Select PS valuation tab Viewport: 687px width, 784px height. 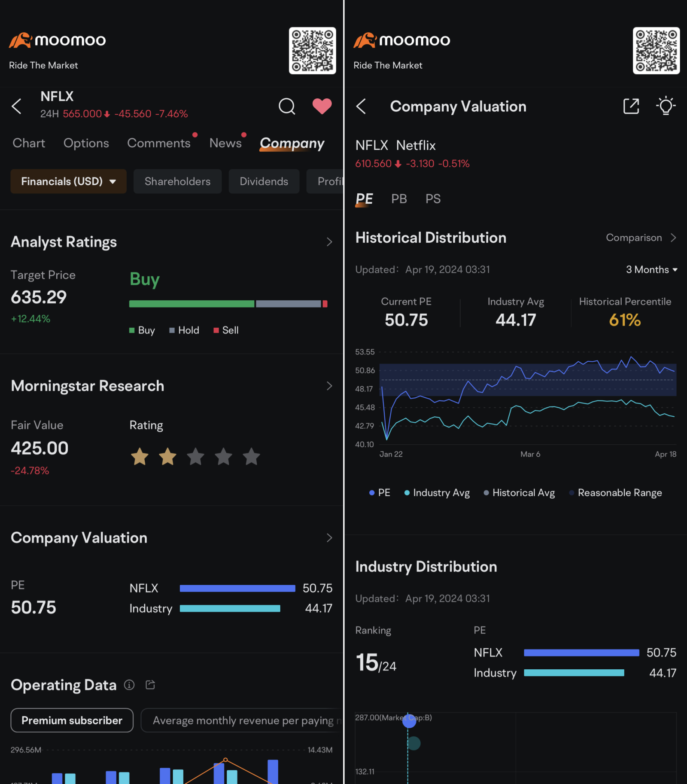433,199
